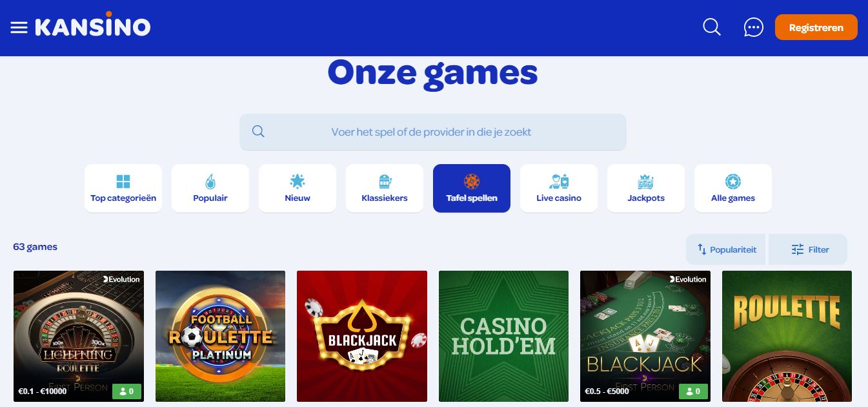Viewport: 868px width, 407px height.
Task: Open the Nieuw star category
Action: [298, 188]
